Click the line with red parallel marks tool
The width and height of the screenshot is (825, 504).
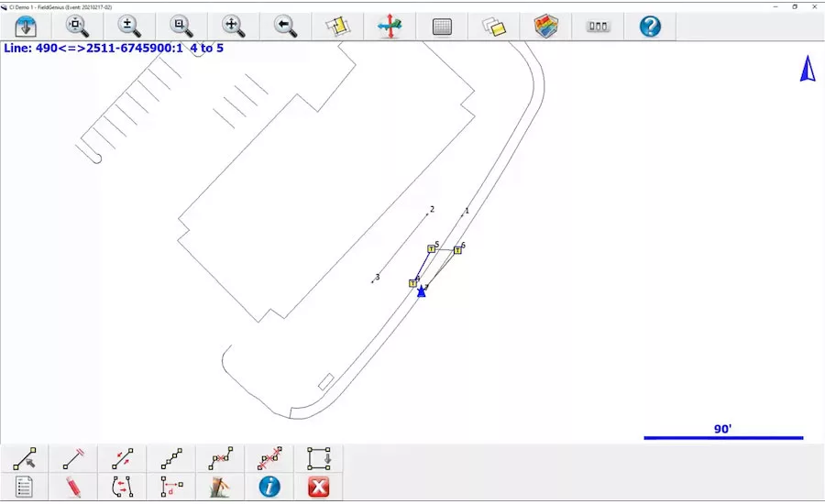pyautogui.click(x=73, y=459)
